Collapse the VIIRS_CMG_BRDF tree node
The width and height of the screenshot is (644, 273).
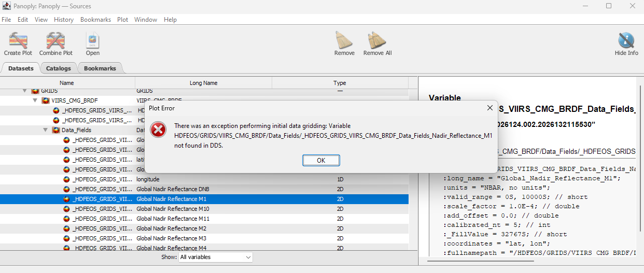pyautogui.click(x=35, y=100)
